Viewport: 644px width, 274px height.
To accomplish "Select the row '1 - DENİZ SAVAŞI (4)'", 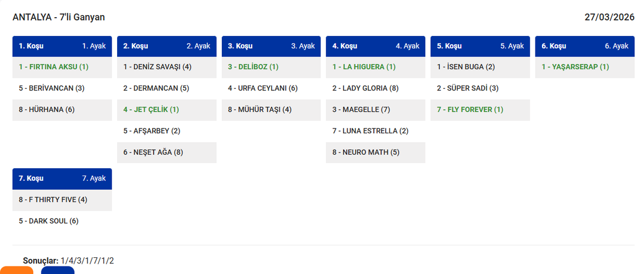I will pyautogui.click(x=167, y=67).
